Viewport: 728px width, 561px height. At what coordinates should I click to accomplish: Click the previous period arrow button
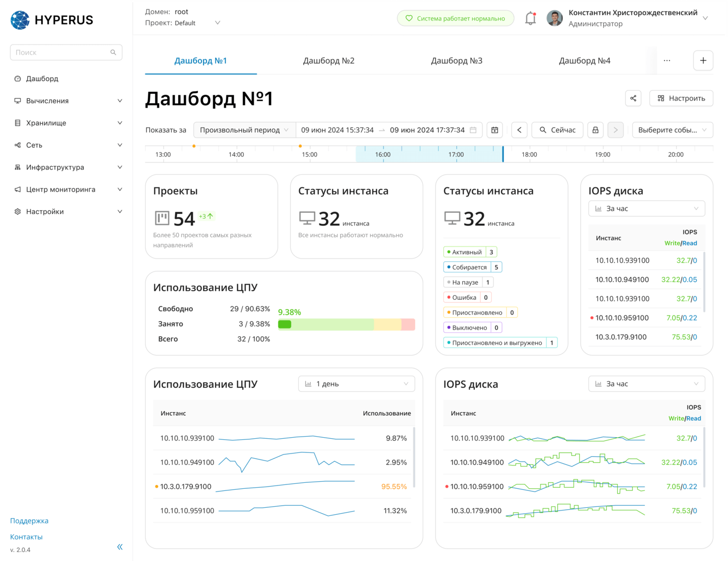tap(519, 130)
